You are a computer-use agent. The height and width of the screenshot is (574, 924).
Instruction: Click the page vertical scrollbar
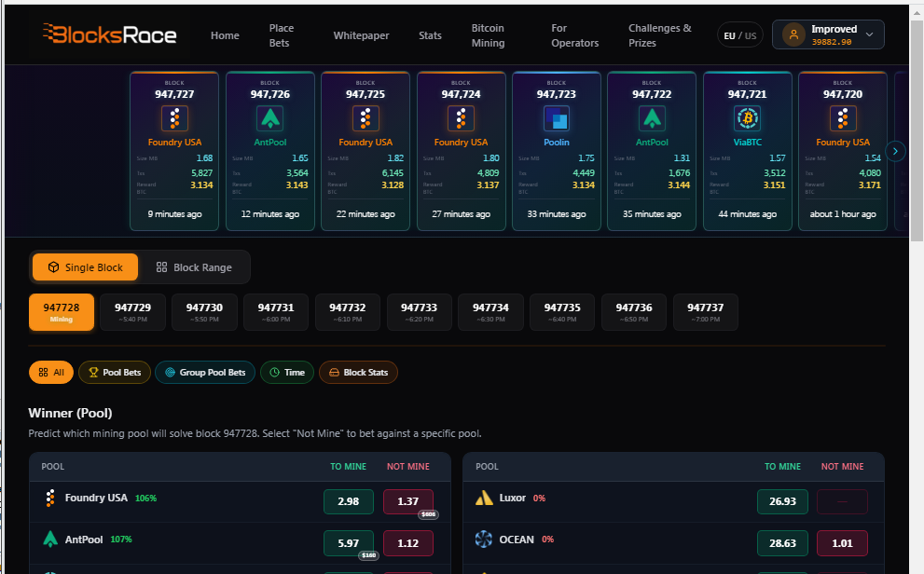[917, 130]
